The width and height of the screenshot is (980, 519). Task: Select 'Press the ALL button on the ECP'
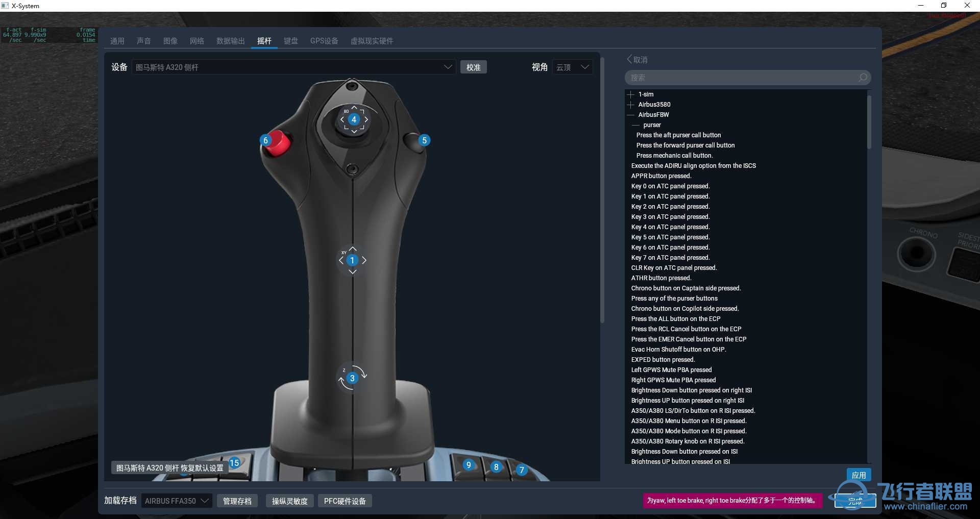[676, 319]
